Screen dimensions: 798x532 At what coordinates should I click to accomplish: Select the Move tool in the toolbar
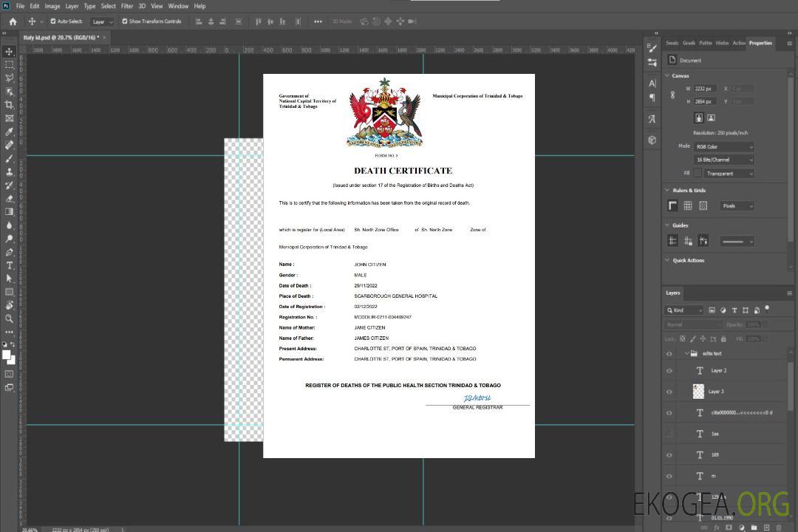click(x=9, y=52)
